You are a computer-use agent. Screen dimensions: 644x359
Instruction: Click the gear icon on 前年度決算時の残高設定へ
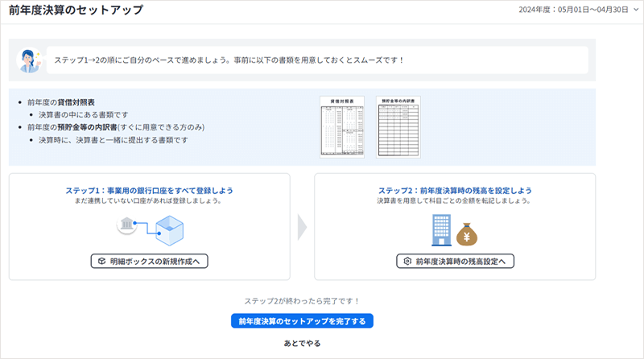407,262
